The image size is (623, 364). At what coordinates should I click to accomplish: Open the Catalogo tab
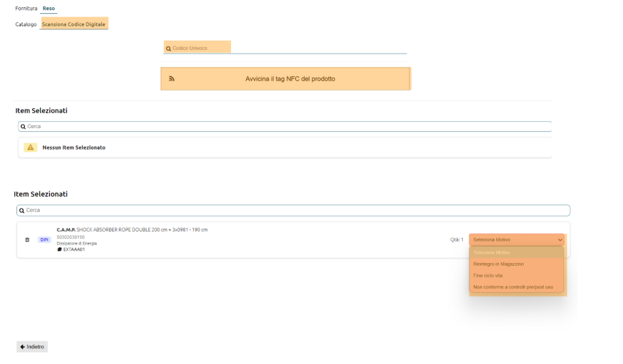click(x=26, y=24)
